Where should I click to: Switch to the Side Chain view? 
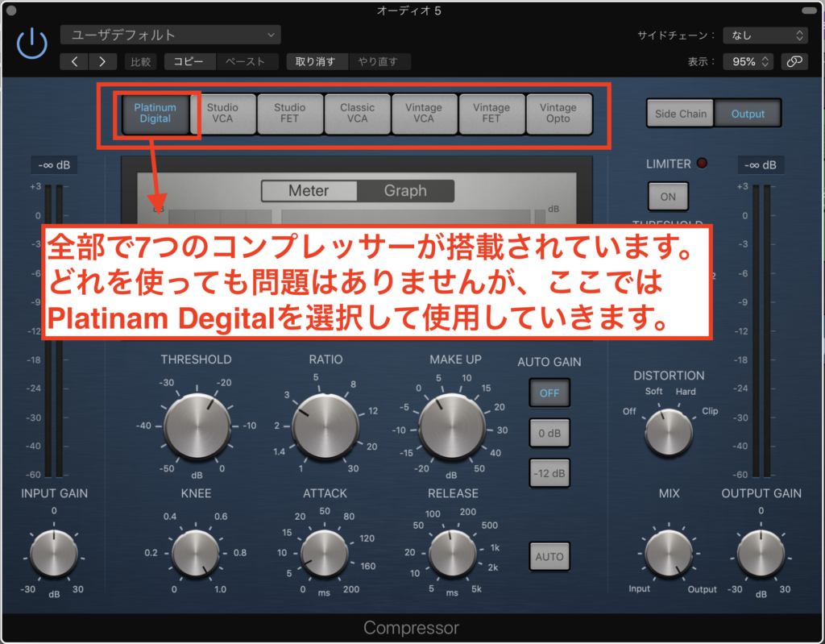tap(680, 114)
